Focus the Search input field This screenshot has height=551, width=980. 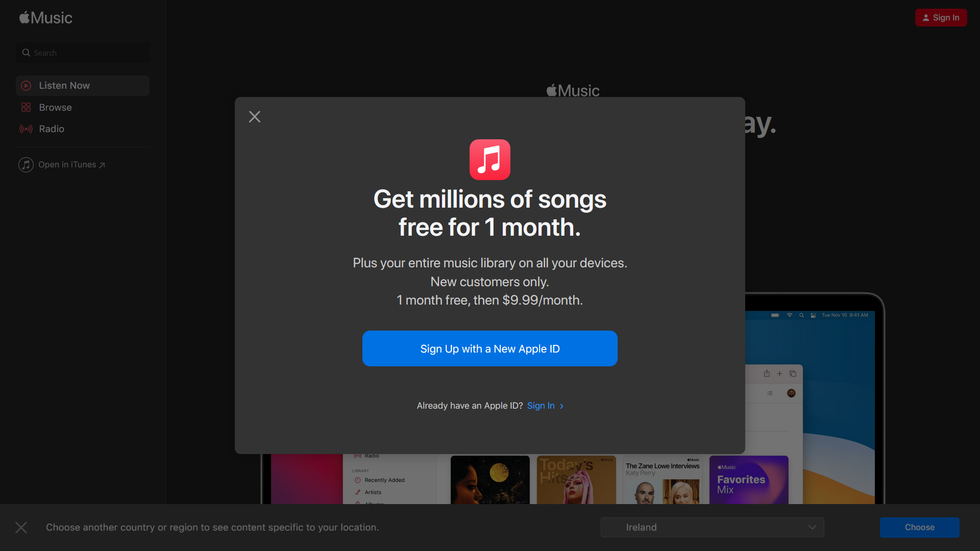[83, 53]
